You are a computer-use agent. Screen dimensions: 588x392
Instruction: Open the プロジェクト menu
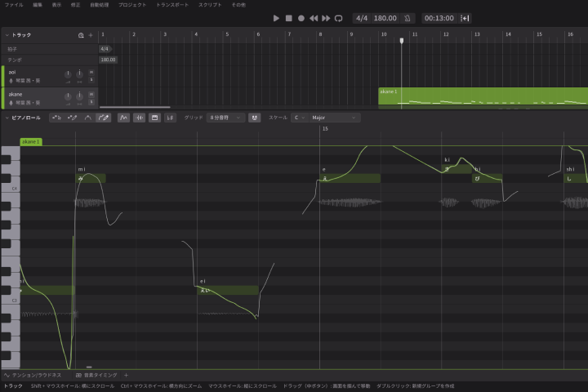[132, 5]
